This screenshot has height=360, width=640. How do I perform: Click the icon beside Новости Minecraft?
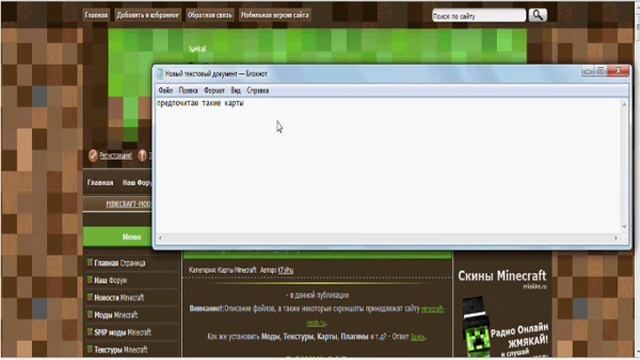coord(89,297)
